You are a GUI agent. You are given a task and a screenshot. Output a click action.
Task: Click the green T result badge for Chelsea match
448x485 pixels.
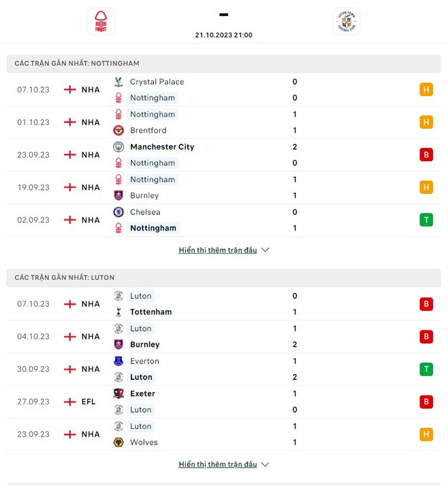coord(426,220)
